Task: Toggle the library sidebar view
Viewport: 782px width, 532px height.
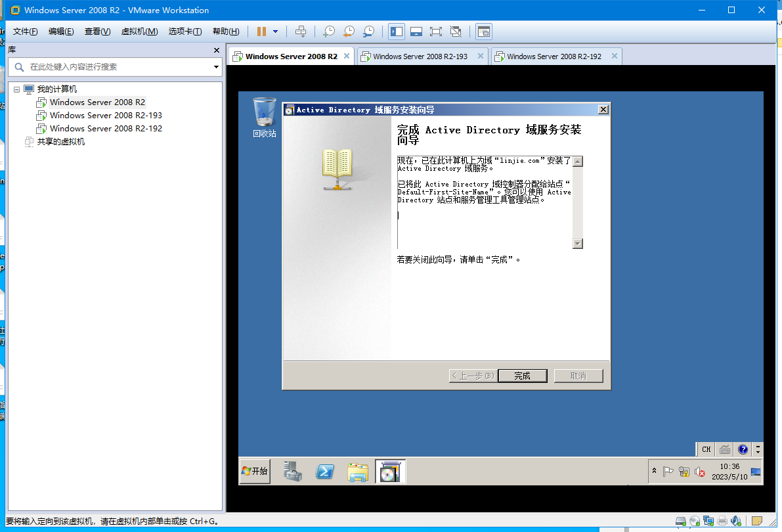Action: pos(397,32)
